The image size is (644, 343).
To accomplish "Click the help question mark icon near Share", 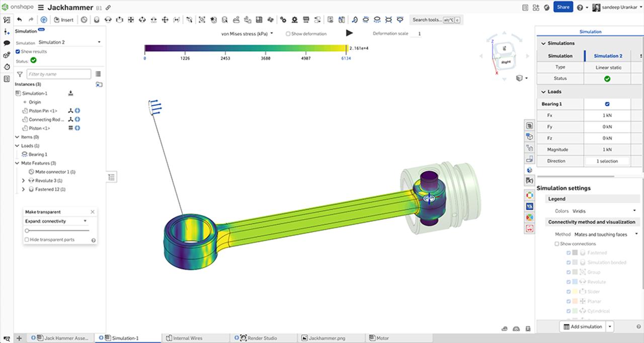I will (580, 7).
